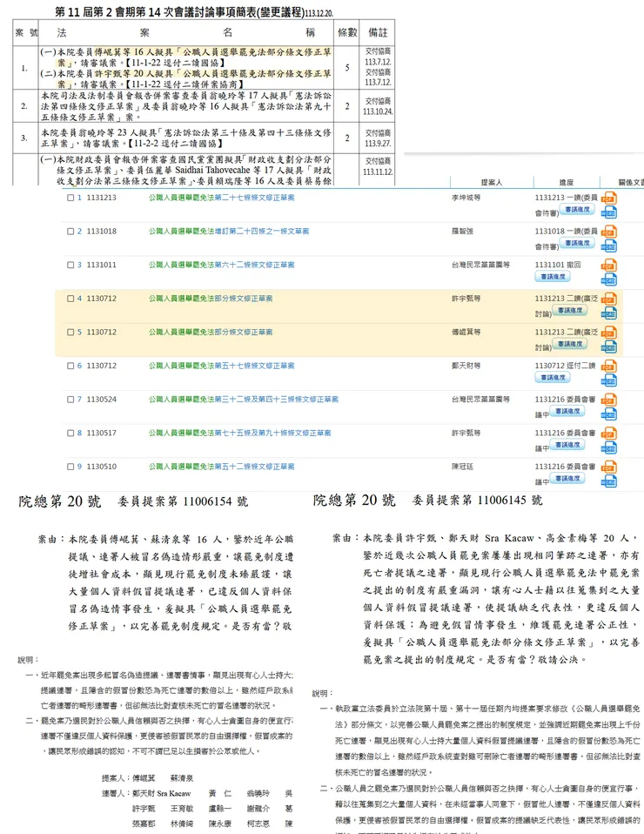The image size is (644, 834).
Task: Click the 提案人 column header
Action: (x=492, y=183)
